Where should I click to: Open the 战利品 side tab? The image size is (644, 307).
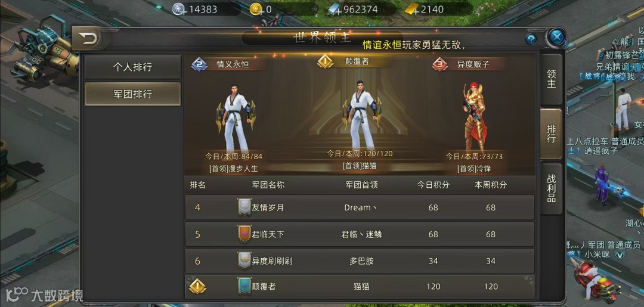tap(551, 188)
